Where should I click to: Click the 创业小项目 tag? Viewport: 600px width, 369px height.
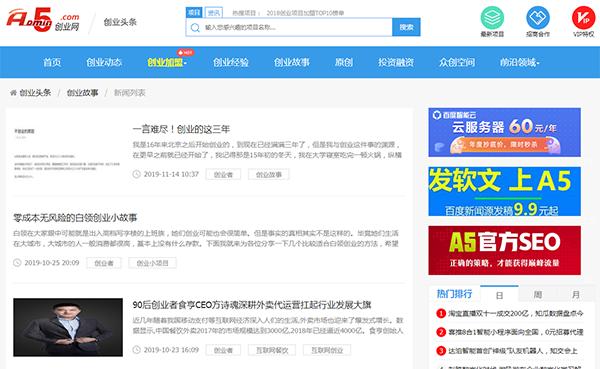coord(152,263)
